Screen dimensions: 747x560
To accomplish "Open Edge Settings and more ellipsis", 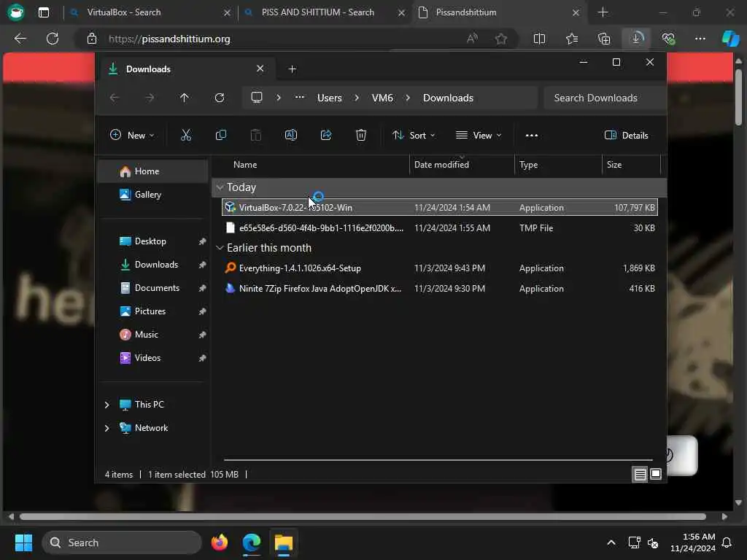I will (x=700, y=39).
